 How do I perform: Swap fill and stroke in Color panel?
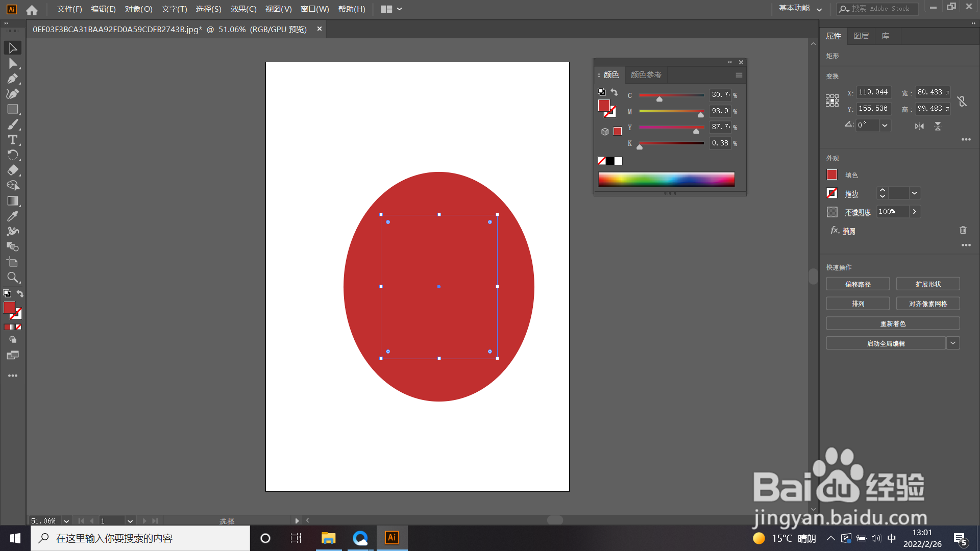click(x=615, y=92)
